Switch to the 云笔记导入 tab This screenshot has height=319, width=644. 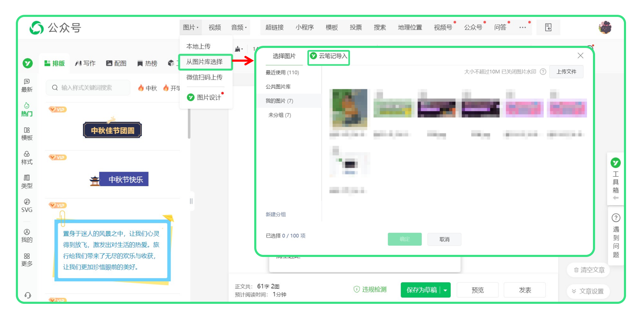329,56
